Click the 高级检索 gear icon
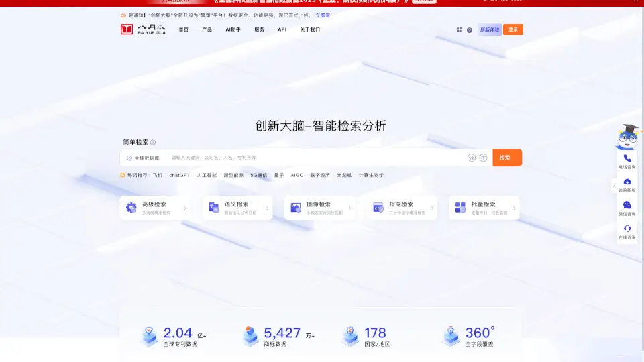This screenshot has height=362, width=644. click(131, 208)
